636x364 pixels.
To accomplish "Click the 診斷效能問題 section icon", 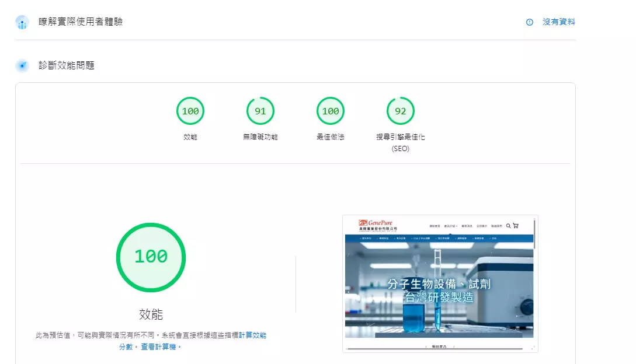I will [x=22, y=65].
